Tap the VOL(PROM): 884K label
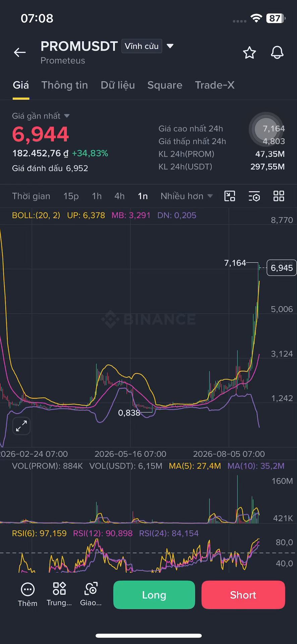Viewport: 297px width, 644px height. (x=47, y=466)
